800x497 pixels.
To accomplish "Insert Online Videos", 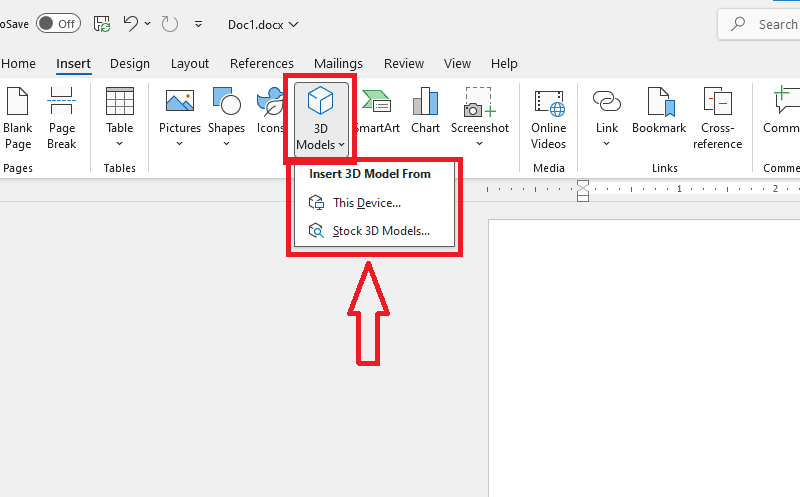I will tap(548, 118).
